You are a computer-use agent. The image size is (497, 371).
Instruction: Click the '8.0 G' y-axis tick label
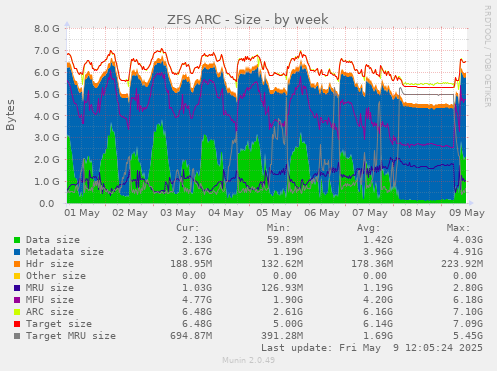[x=47, y=29]
